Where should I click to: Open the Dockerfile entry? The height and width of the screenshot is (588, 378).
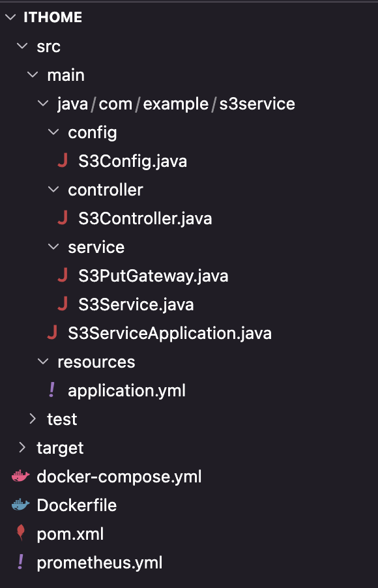(77, 505)
